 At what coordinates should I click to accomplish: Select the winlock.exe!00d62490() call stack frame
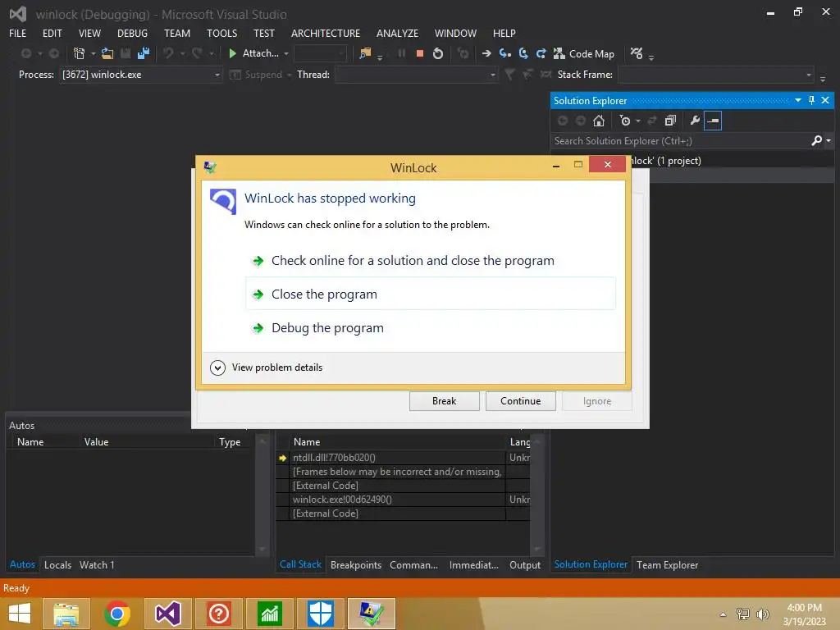coord(403,500)
